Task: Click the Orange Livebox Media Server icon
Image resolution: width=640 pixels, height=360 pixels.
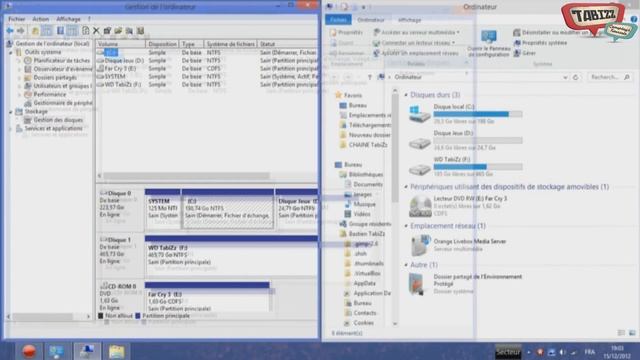Action: pyautogui.click(x=420, y=245)
